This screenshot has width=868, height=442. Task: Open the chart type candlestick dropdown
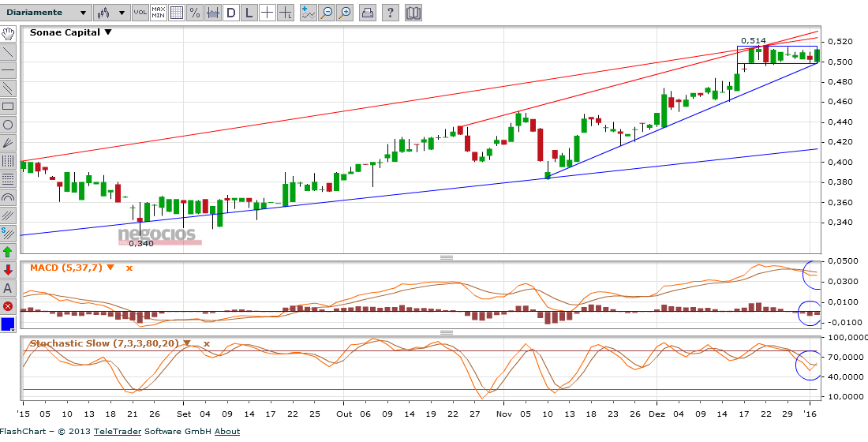click(x=110, y=13)
